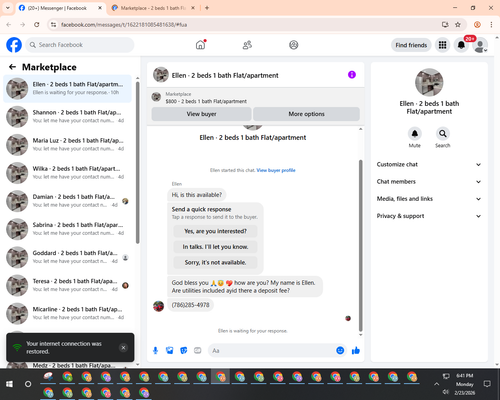500x400 pixels.
Task: Open the Teresa conversation
Action: click(67, 285)
